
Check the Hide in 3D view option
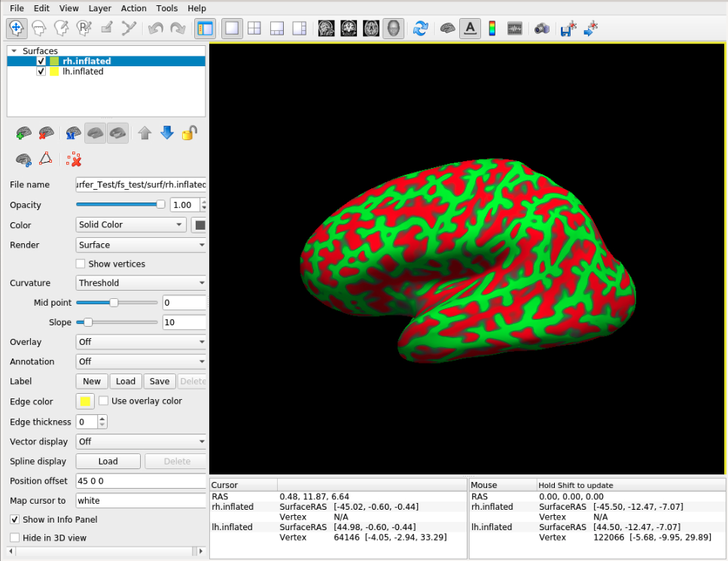click(15, 538)
